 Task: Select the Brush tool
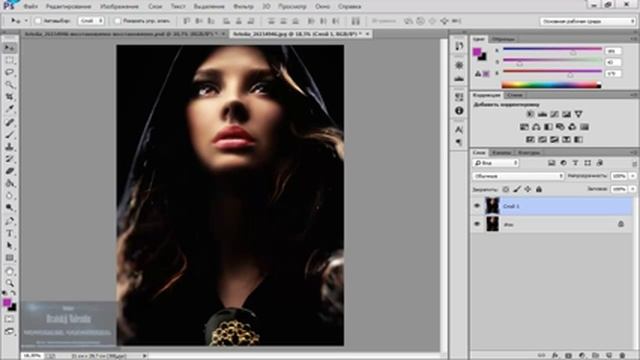coord(9,134)
